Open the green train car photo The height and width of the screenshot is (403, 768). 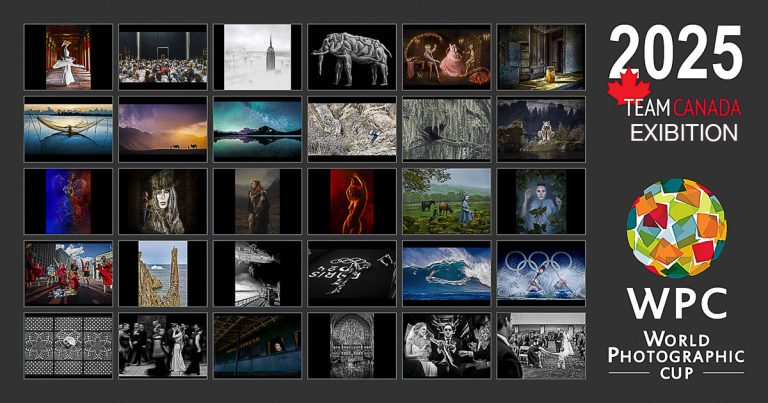[256, 345]
